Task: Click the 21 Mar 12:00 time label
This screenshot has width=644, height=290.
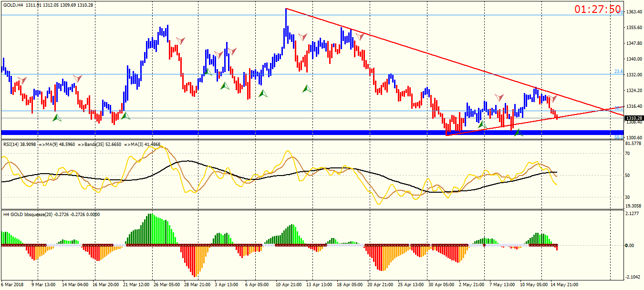Action: (137, 285)
